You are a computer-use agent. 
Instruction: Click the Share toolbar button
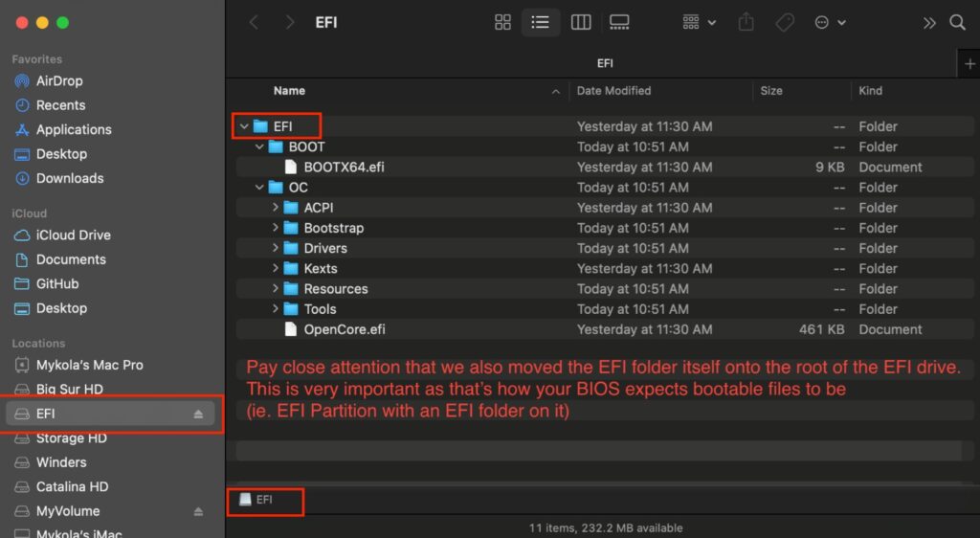(746, 22)
